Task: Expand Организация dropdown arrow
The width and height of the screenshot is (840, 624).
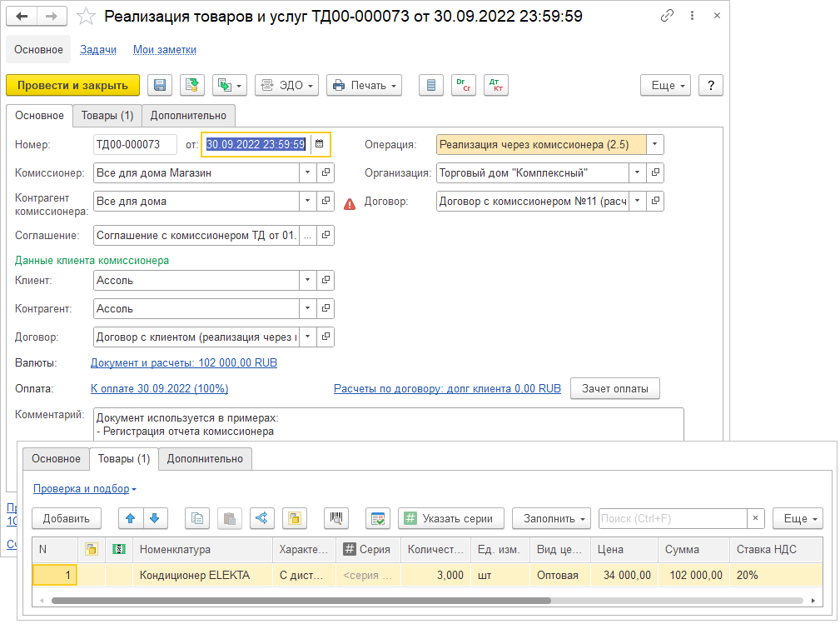Action: 637,172
